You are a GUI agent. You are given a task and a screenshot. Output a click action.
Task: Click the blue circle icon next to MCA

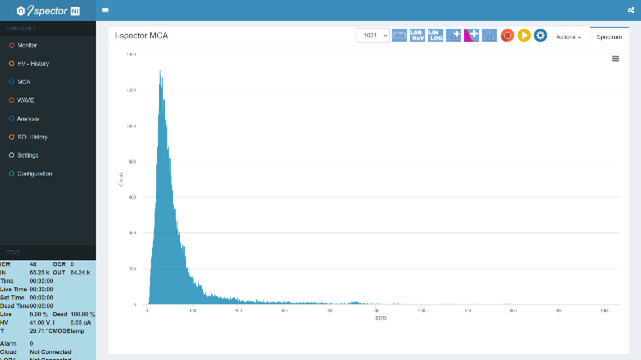[11, 82]
